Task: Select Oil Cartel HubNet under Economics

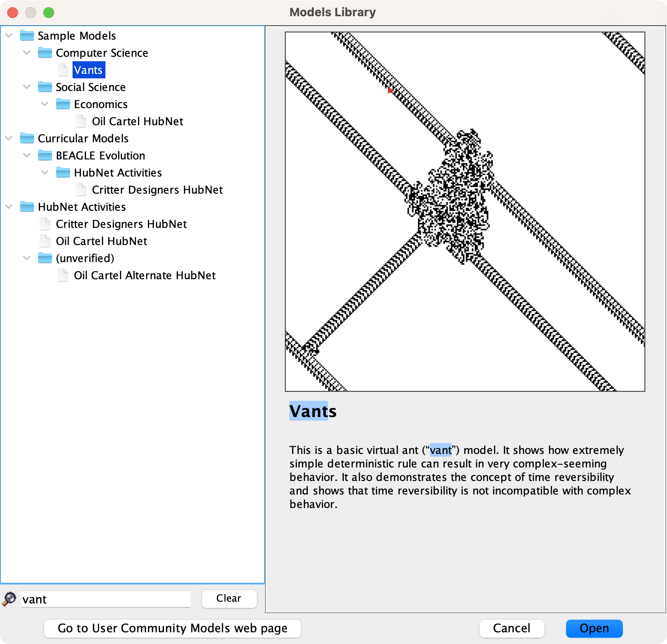Action: tap(137, 121)
